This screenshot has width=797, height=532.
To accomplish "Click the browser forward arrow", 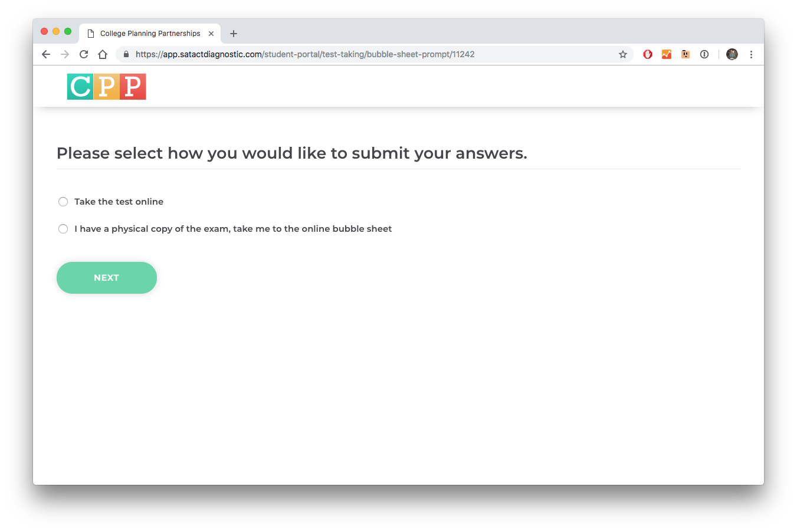I will coord(65,54).
